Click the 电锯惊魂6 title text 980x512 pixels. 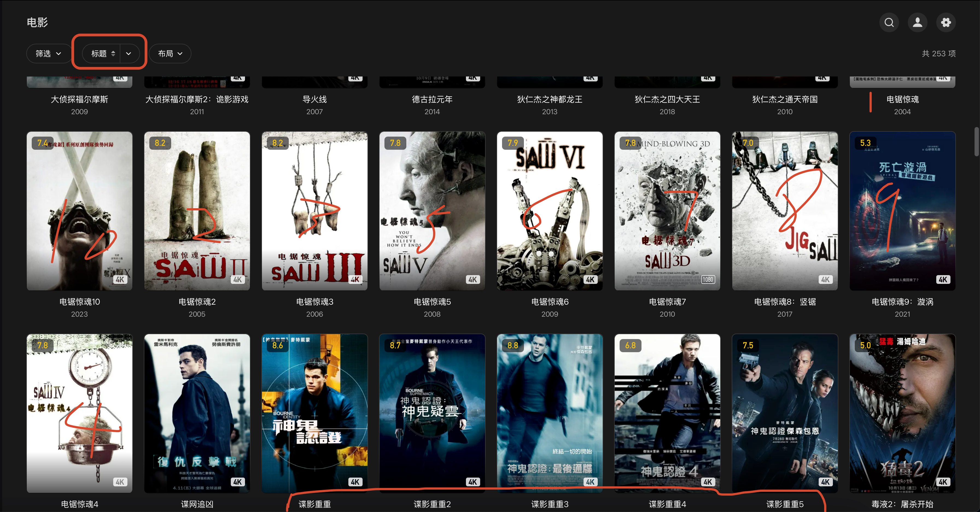click(550, 302)
